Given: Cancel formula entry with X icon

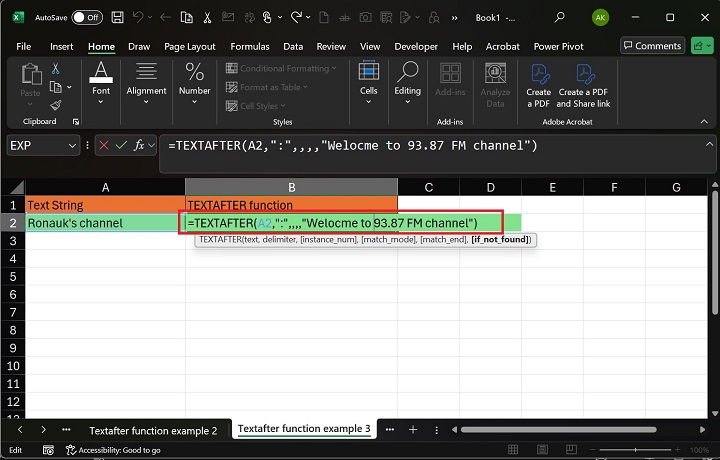Looking at the screenshot, I should point(103,145).
